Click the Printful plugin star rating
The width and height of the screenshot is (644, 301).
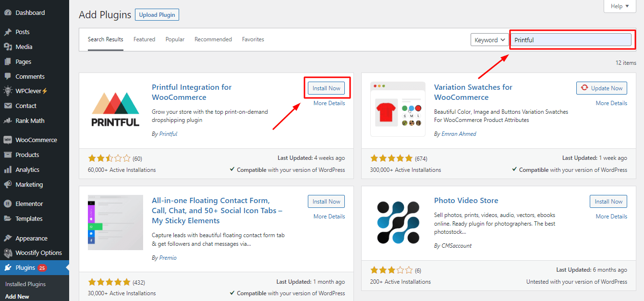pyautogui.click(x=109, y=158)
